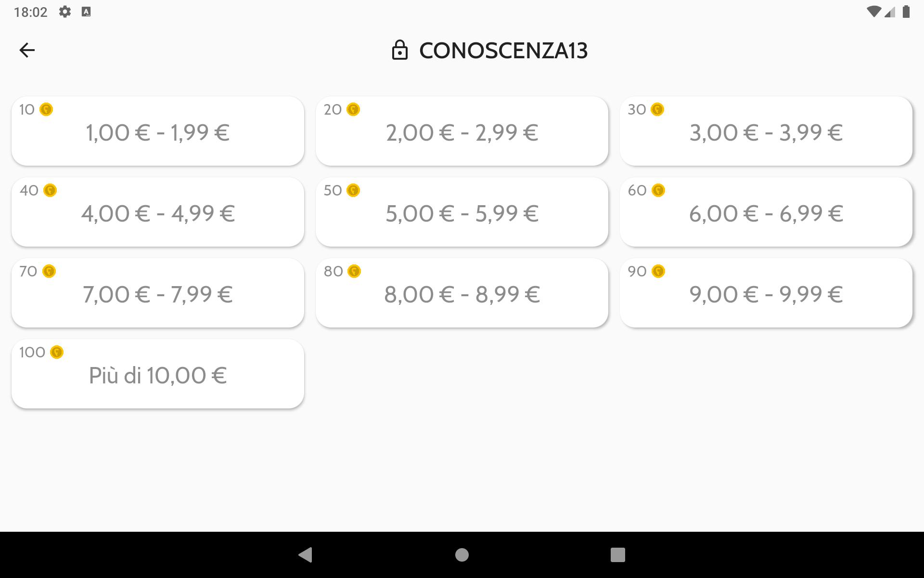Tap Android home navigation button
Screen dimensions: 924x578
(462, 555)
